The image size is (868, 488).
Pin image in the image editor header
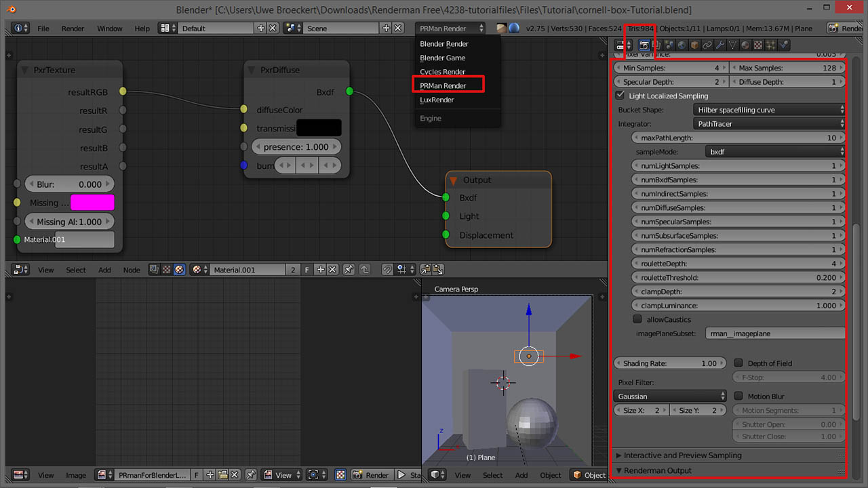251,475
